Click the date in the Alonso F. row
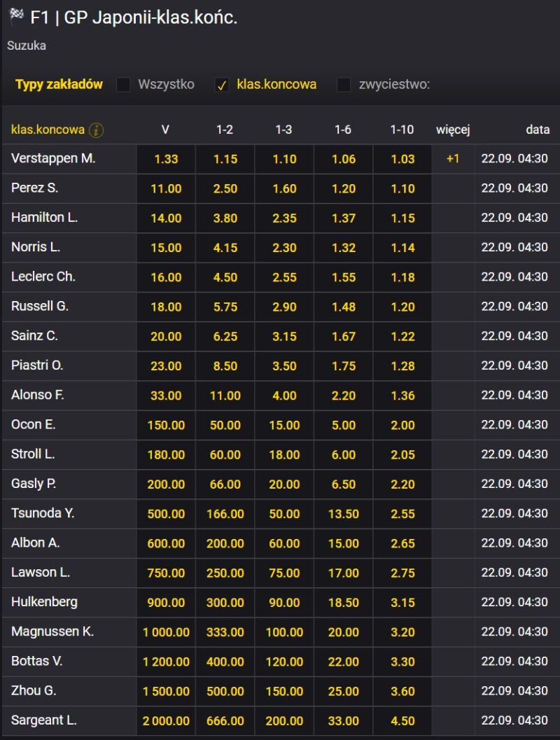Viewport: 560px width, 740px height. pos(514,395)
